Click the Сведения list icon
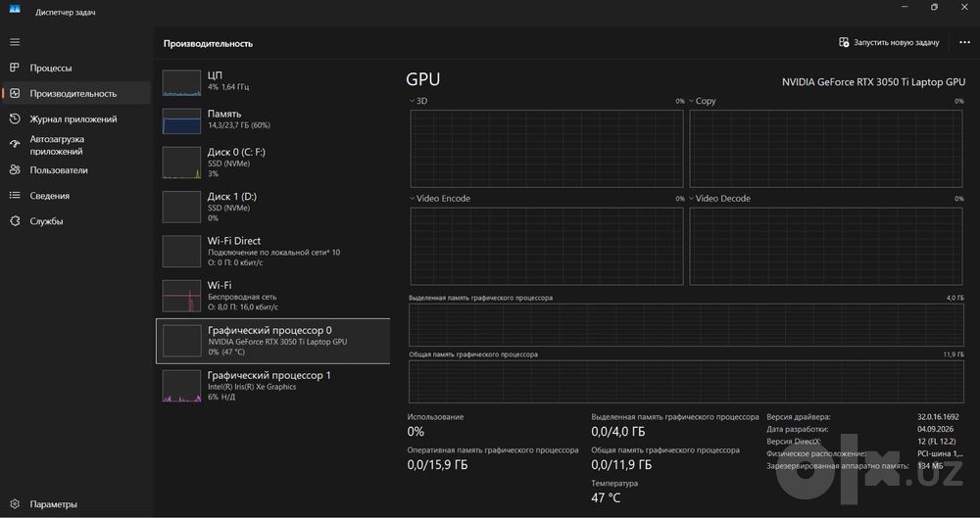This screenshot has width=980, height=518. (x=15, y=196)
